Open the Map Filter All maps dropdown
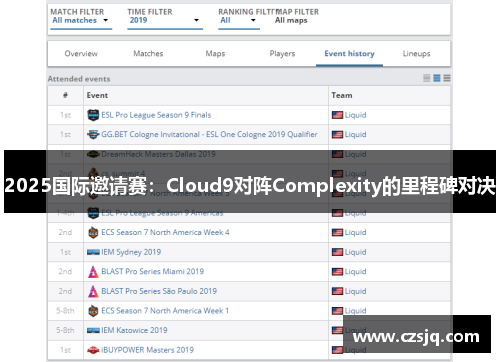This screenshot has width=500, height=362. [291, 21]
